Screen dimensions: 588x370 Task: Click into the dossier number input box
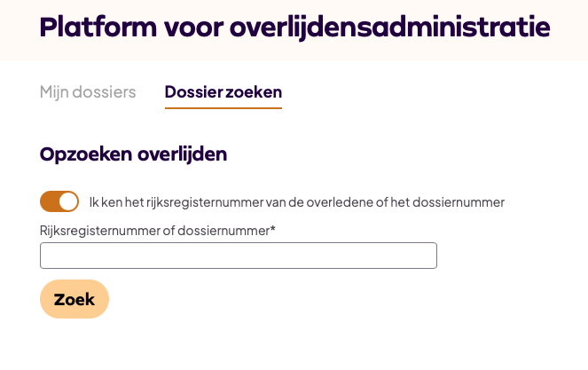click(x=239, y=256)
